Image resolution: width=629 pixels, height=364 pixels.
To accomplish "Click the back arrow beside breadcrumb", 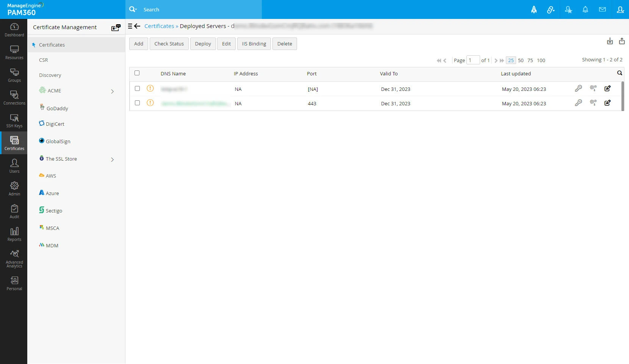I will point(138,26).
